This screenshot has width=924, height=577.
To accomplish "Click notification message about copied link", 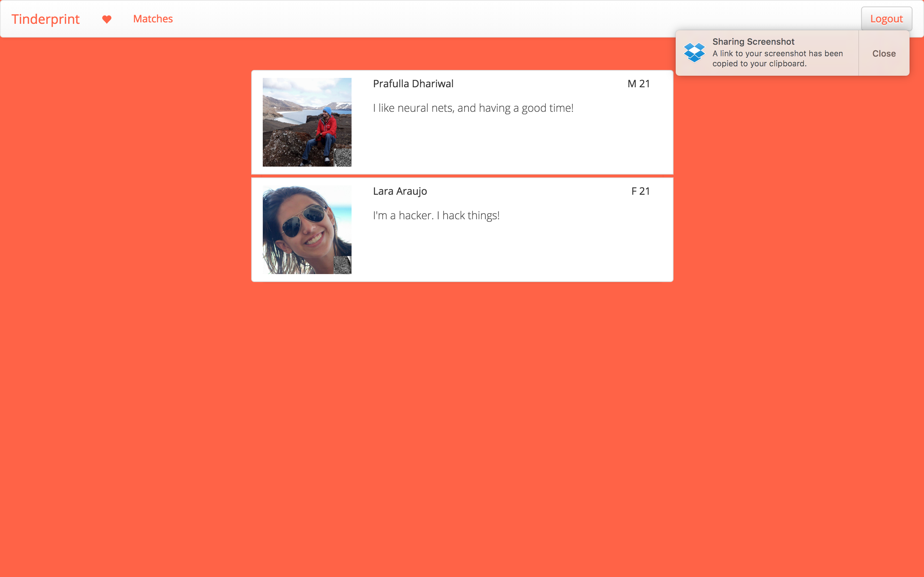I will [777, 58].
